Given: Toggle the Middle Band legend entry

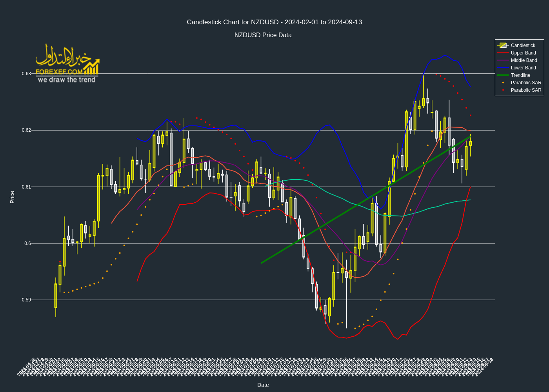Looking at the screenshot, I should (x=519, y=60).
